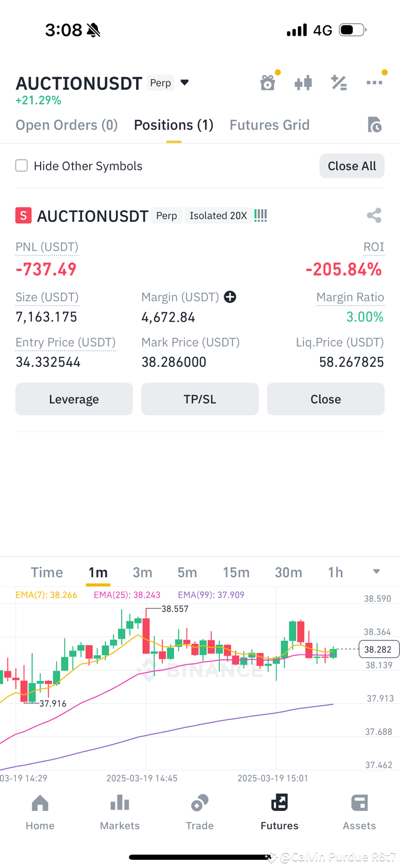Tap the margin ratio value 3.00%

[365, 317]
